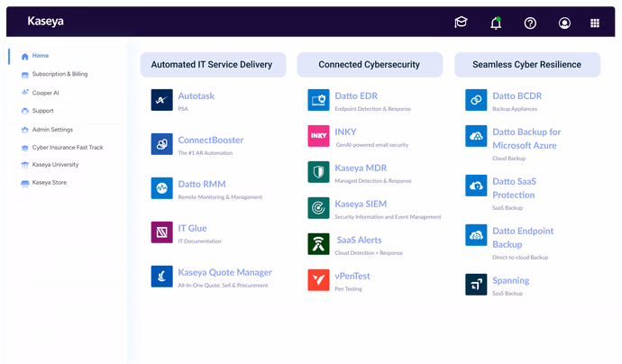Screen dimensions: 622x364
Task: Open the Datto Endpoint Backup link
Action: [523, 238]
